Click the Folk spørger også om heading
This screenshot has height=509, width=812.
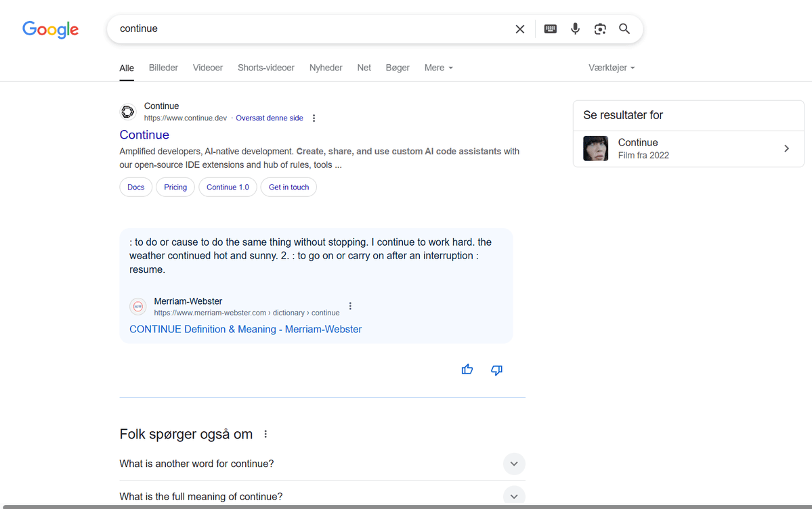click(186, 434)
